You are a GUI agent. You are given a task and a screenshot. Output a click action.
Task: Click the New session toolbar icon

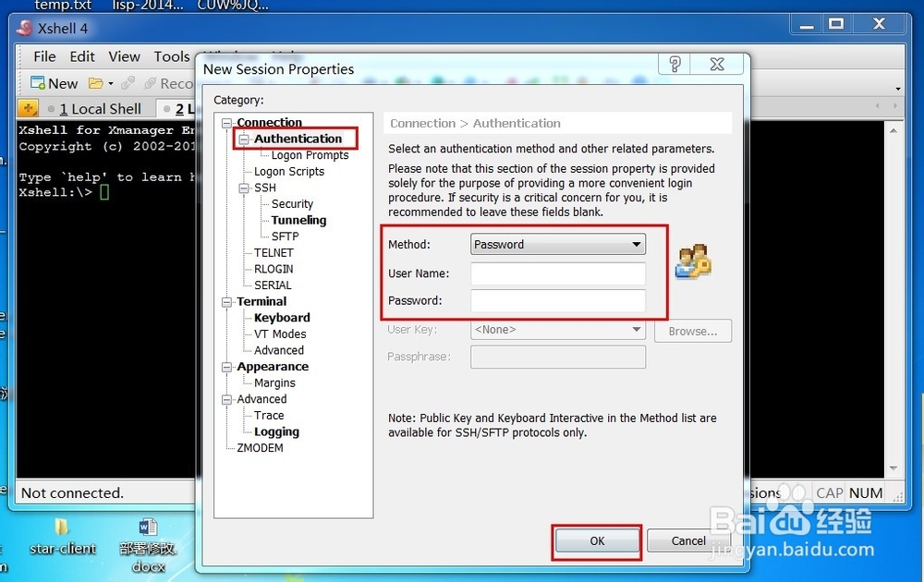(x=54, y=84)
